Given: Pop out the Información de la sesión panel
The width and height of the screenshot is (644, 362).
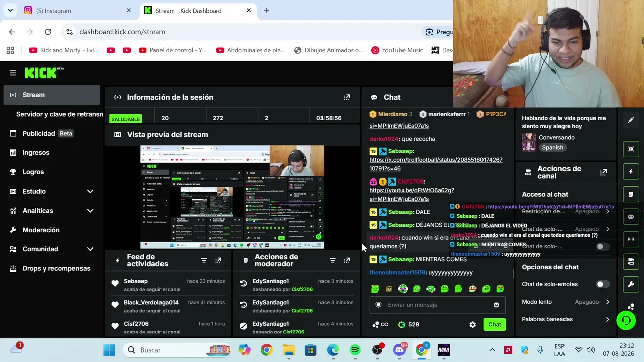Looking at the screenshot, I should 347,97.
